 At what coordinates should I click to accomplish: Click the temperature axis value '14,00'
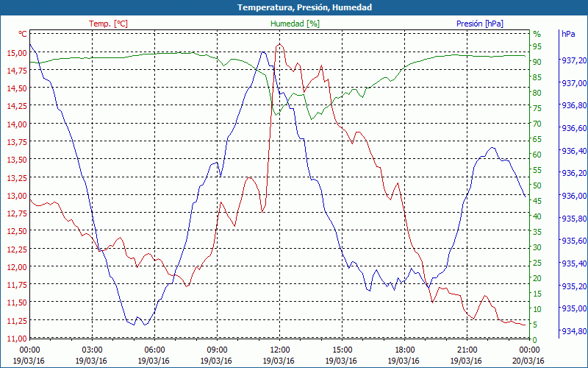(x=17, y=124)
